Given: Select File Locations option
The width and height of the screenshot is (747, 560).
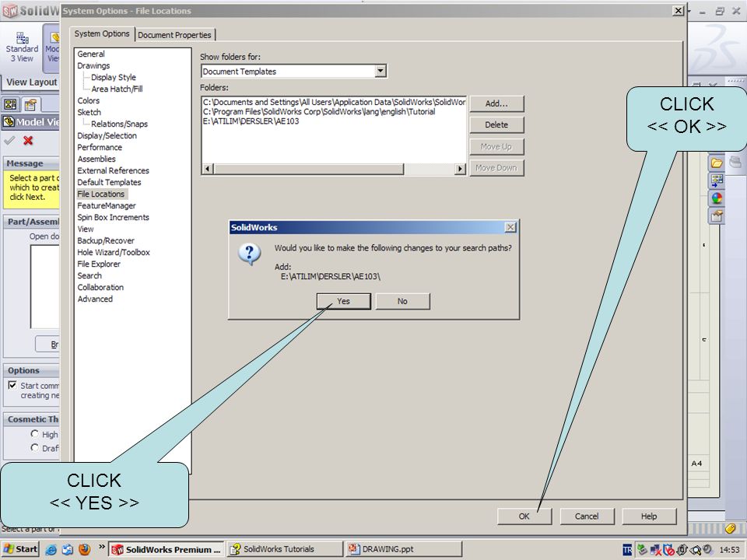Looking at the screenshot, I should (x=101, y=194).
